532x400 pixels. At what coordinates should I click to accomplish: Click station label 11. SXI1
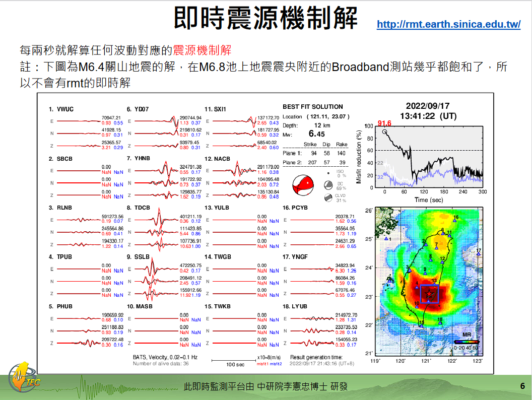(x=215, y=109)
